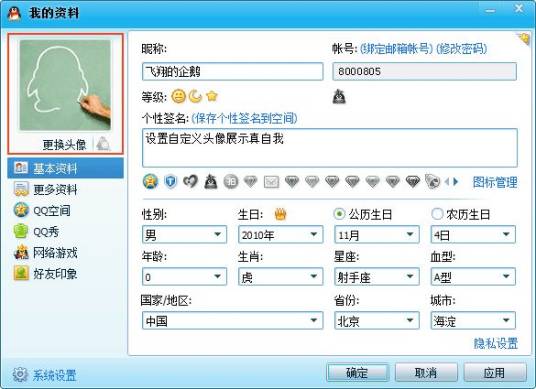Click the orange crown icon next to 生日
536x389 pixels.
[280, 214]
